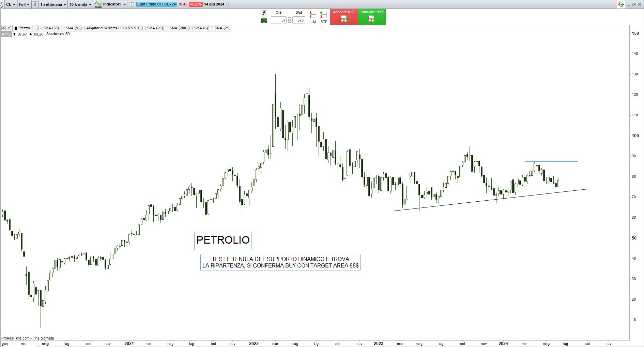The width and height of the screenshot is (644, 347).
Task: Click the Vendere MKT sell button
Action: tap(344, 17)
